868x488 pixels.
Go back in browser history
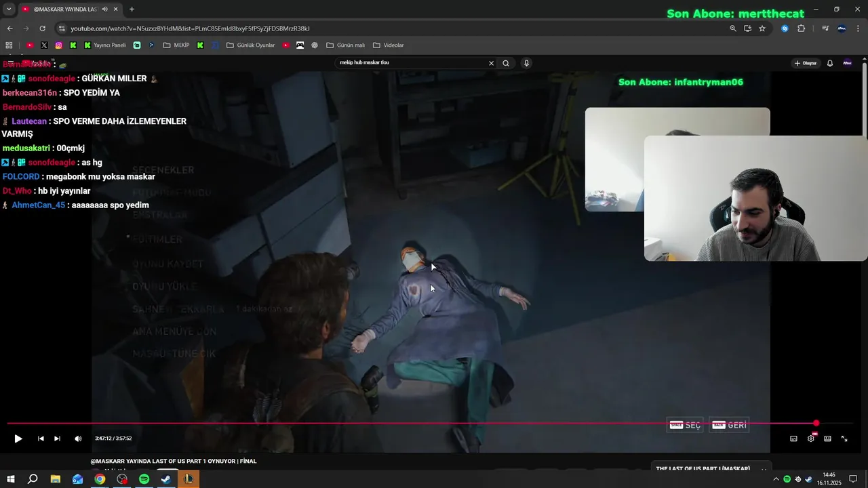[9, 28]
